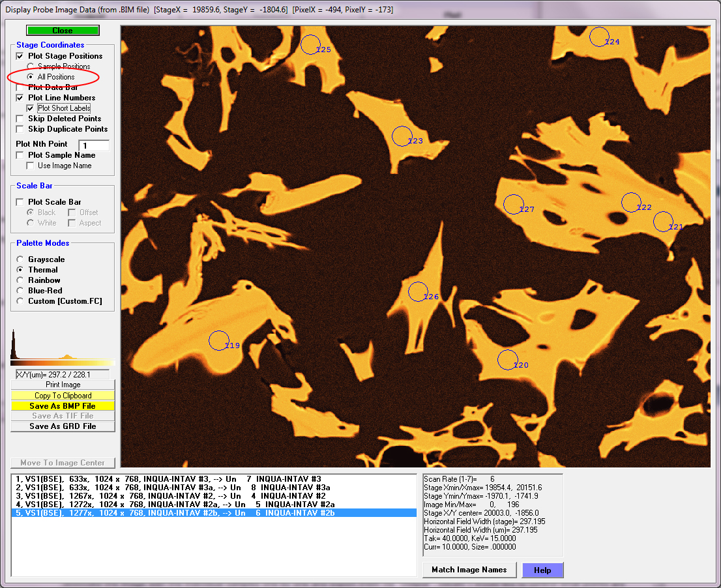Copy image using Copy To Clipboard
Image resolution: width=721 pixels, height=588 pixels.
pos(63,396)
